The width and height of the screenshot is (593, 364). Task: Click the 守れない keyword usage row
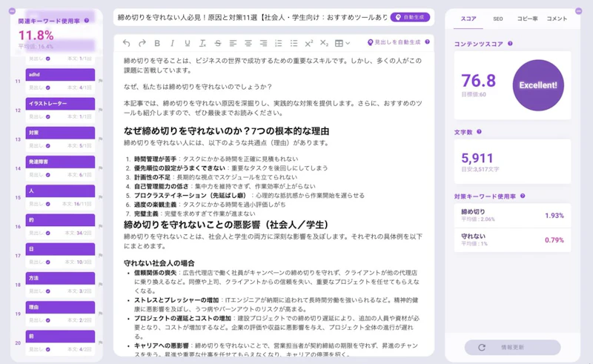pyautogui.click(x=512, y=240)
